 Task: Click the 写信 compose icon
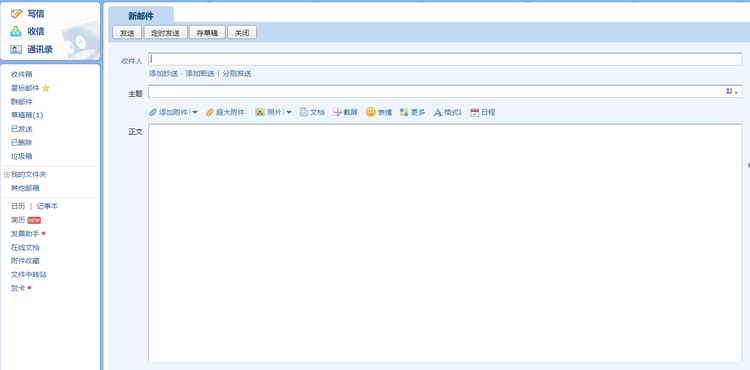point(16,13)
